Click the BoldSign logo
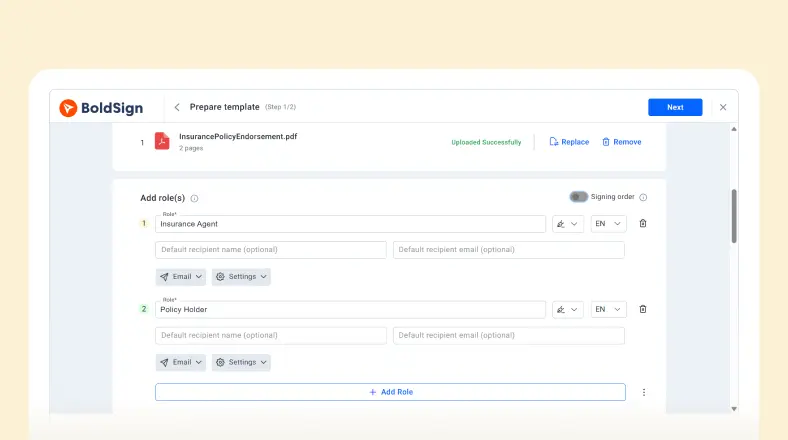This screenshot has width=788, height=440. point(101,107)
